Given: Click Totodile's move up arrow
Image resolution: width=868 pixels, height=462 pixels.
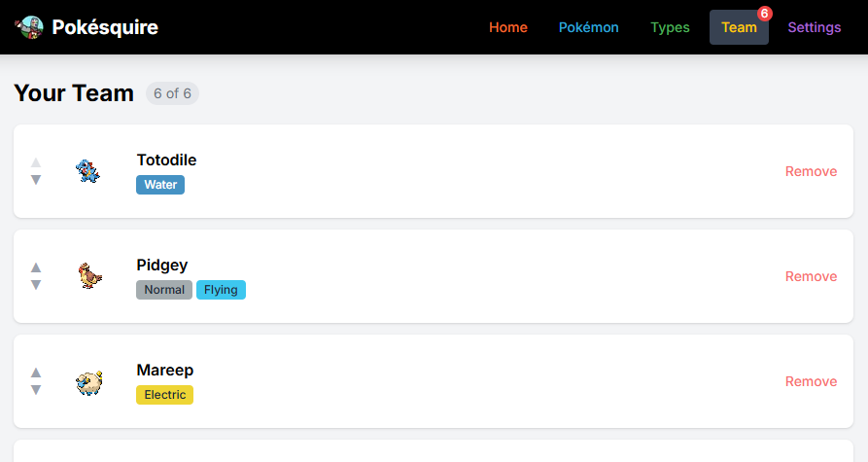Looking at the screenshot, I should click(x=36, y=162).
